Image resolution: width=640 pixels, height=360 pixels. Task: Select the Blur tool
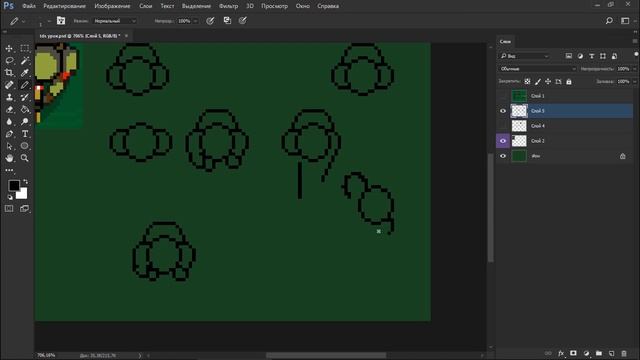[9, 122]
